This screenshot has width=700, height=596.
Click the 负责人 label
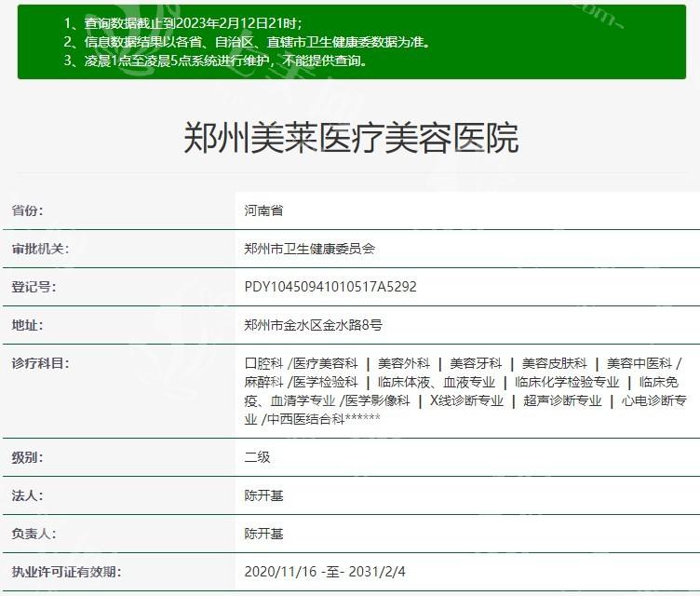coord(34,534)
